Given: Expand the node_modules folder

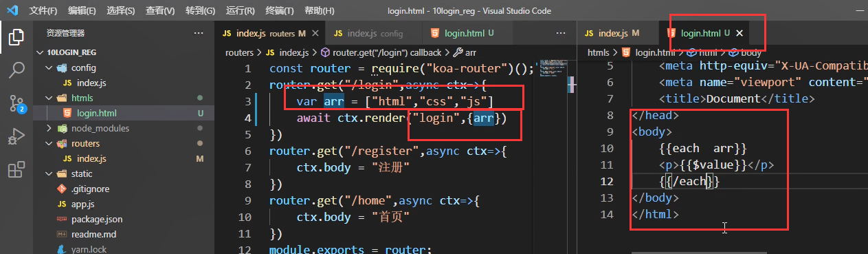Looking at the screenshot, I should click(100, 128).
